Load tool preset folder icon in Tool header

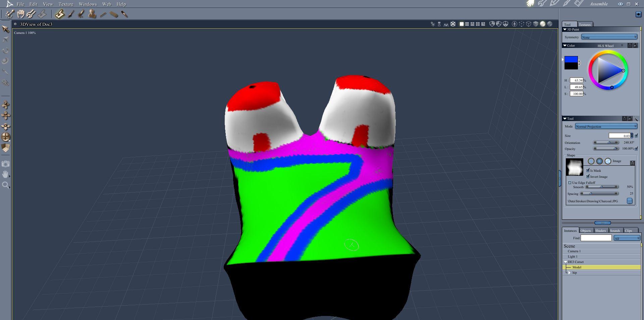[x=630, y=118]
